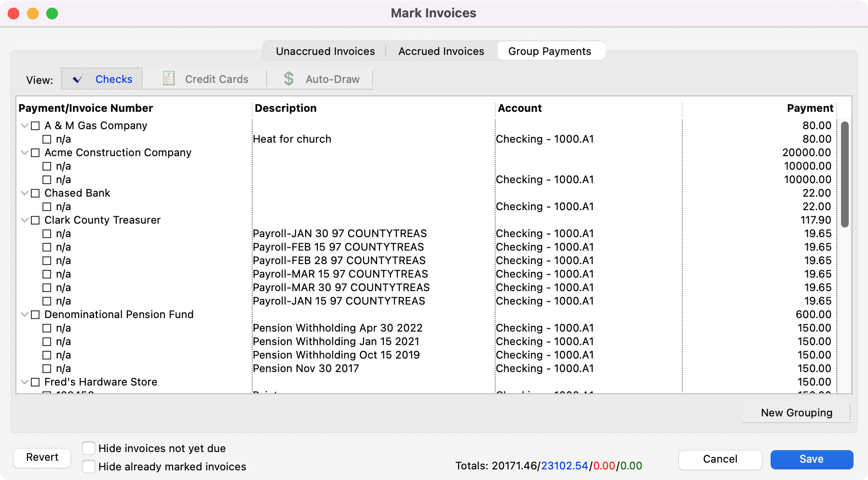Collapse the Chased Bank group
This screenshot has height=480, width=868.
25,193
